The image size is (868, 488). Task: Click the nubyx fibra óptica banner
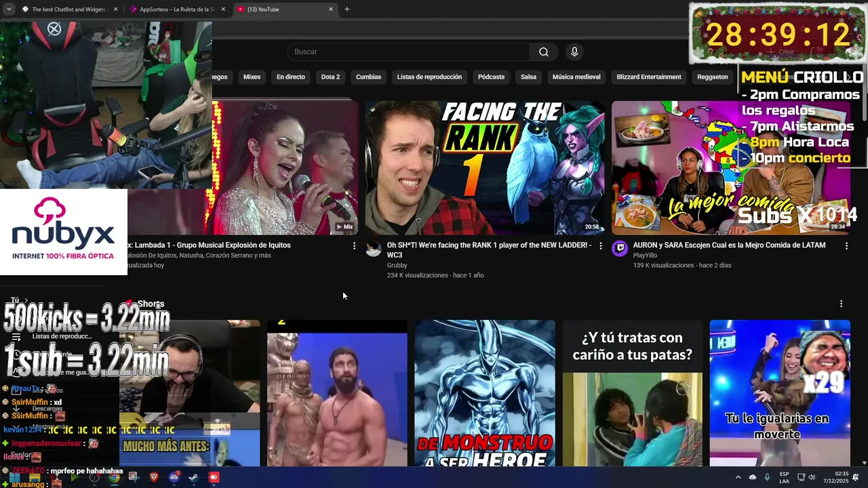[x=64, y=232]
